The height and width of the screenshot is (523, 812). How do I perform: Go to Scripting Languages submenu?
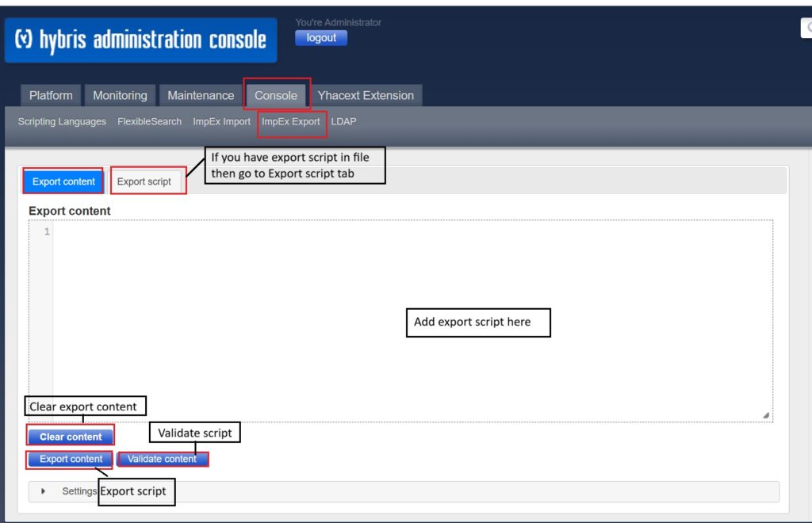(x=62, y=121)
